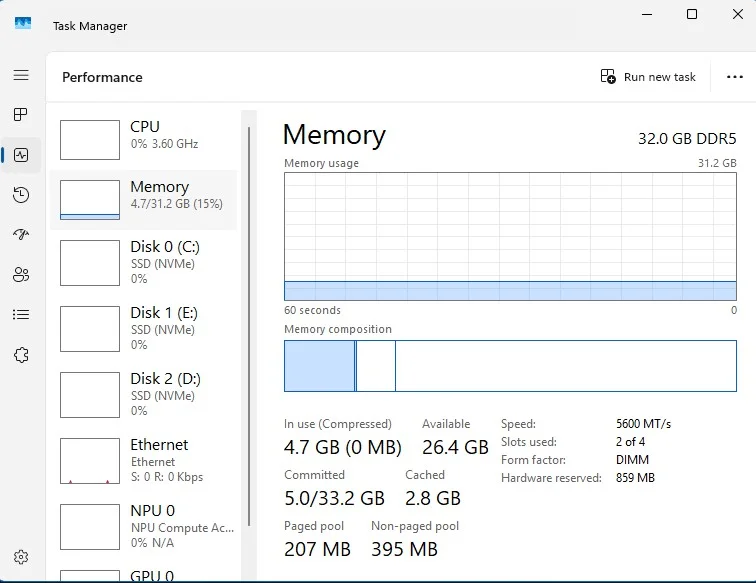
Task: Click the 395 MB non-paged pool value
Action: 404,549
